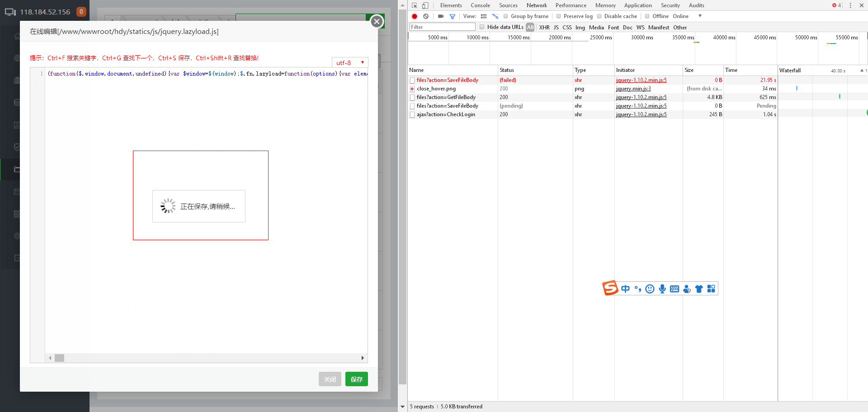
Task: Open initiator link of close_hover.png (jquery.min.js:3)
Action: click(x=633, y=89)
